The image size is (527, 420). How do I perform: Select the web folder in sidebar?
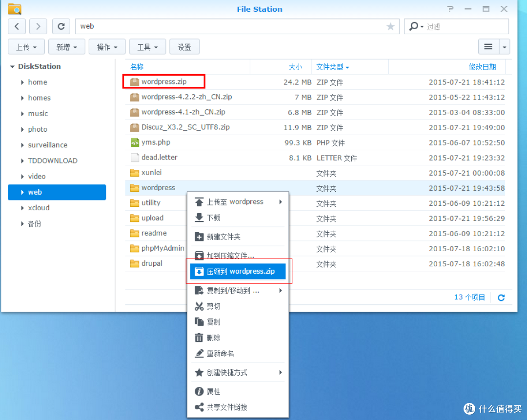click(57, 192)
